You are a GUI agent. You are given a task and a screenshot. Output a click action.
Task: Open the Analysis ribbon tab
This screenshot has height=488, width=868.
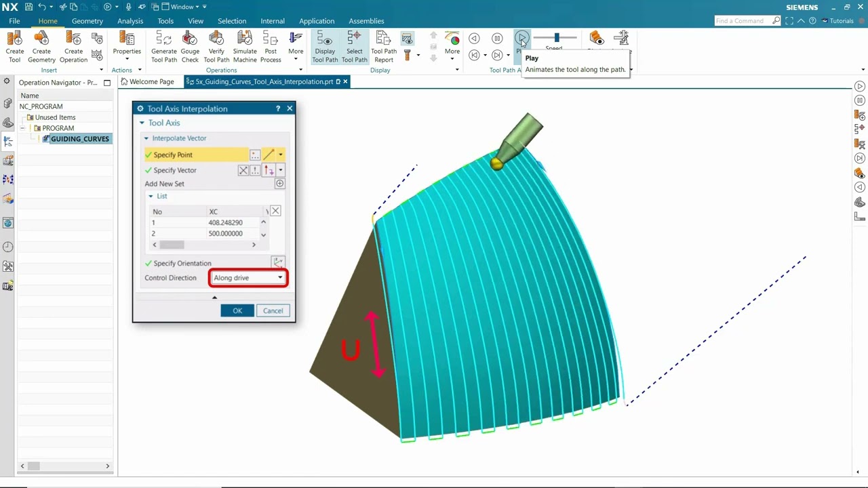point(130,21)
